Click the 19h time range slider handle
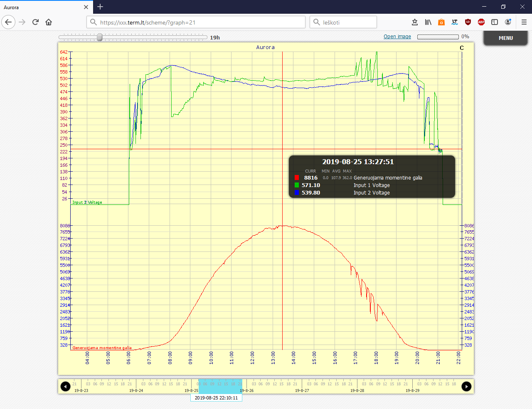This screenshot has width=532, height=409. pyautogui.click(x=100, y=37)
